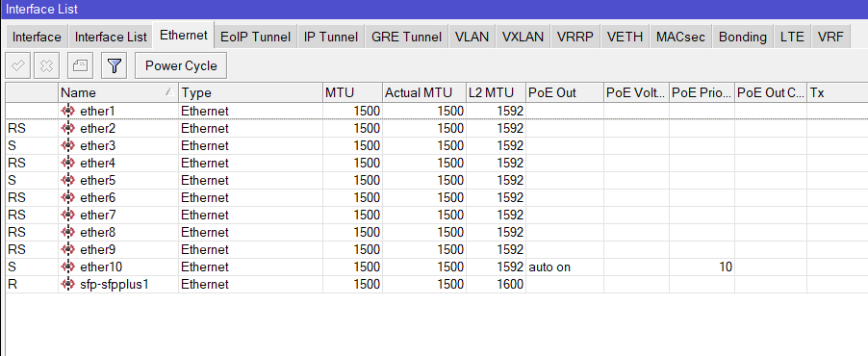Screen dimensions: 868x356
Task: Click the Power Cycle button
Action: point(181,65)
